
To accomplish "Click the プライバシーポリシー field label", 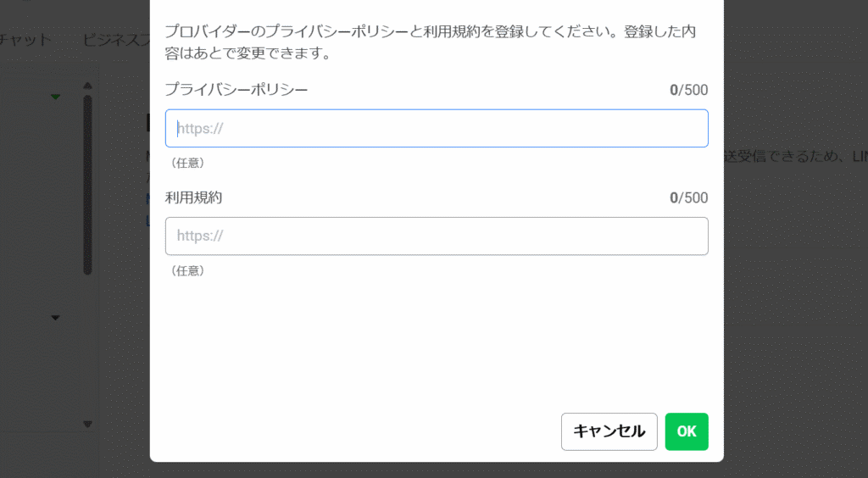I will [236, 90].
